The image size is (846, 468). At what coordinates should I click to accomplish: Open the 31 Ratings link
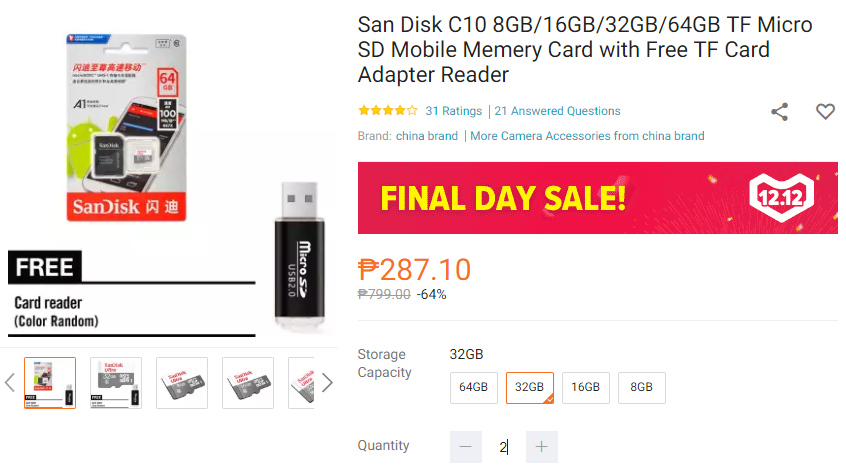tap(454, 111)
